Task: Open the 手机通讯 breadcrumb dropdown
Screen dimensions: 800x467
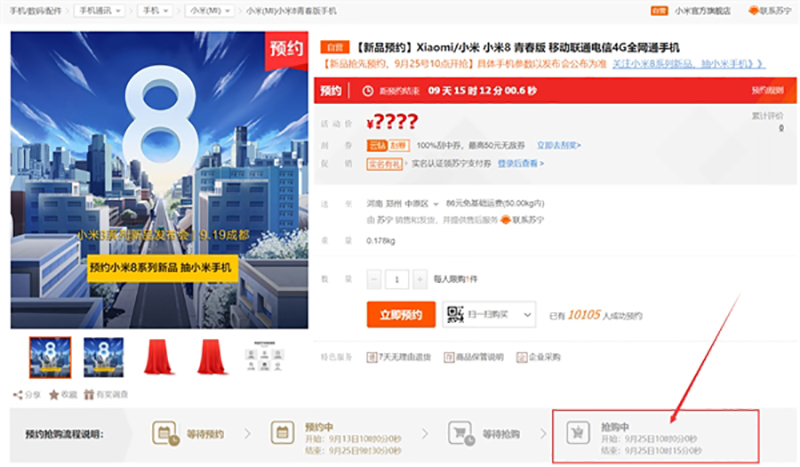Action: (99, 11)
